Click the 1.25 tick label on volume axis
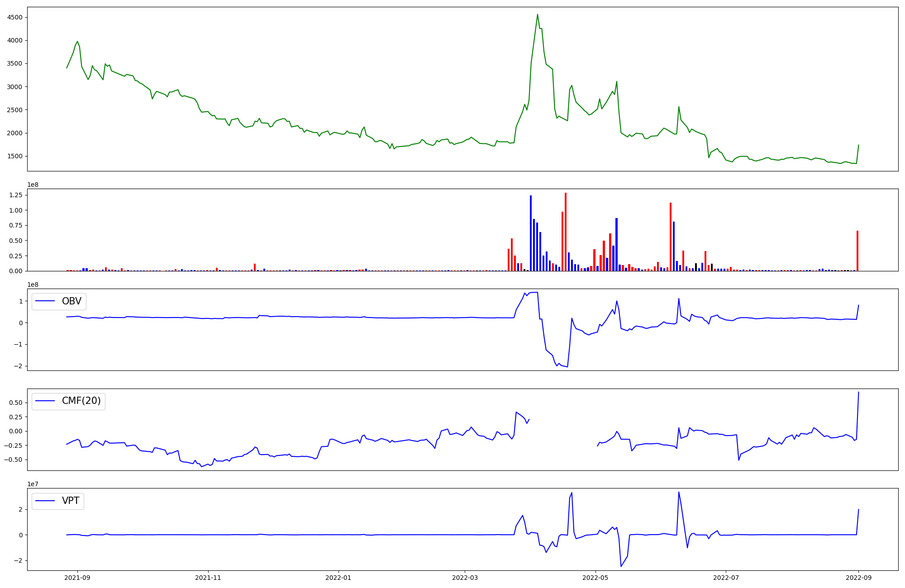Viewport: 905px width, 588px height. coord(17,195)
